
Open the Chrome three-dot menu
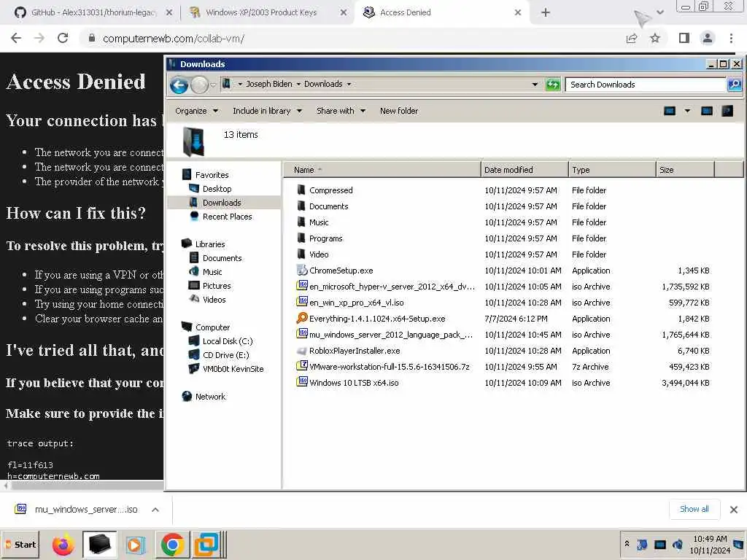[731, 38]
